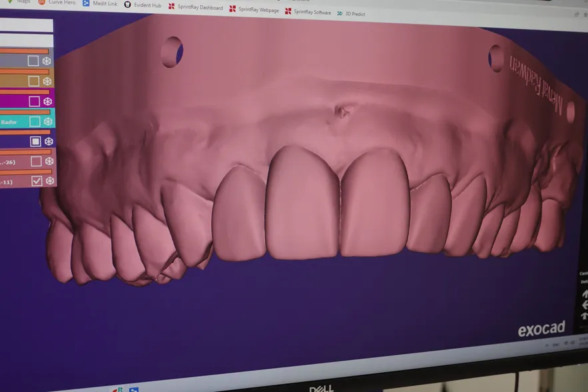Click the wheel icon on the teal Radw row
This screenshot has width=588, height=392.
(48, 121)
